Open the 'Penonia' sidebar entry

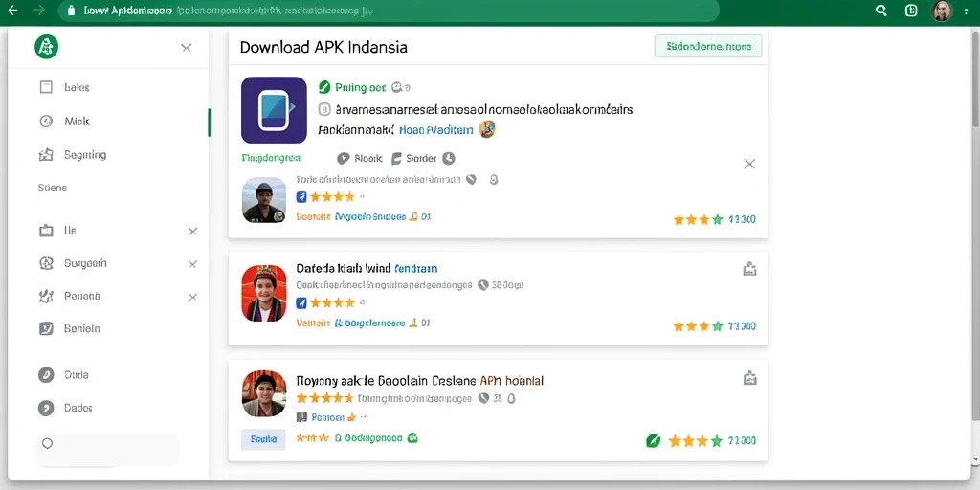tap(69, 297)
